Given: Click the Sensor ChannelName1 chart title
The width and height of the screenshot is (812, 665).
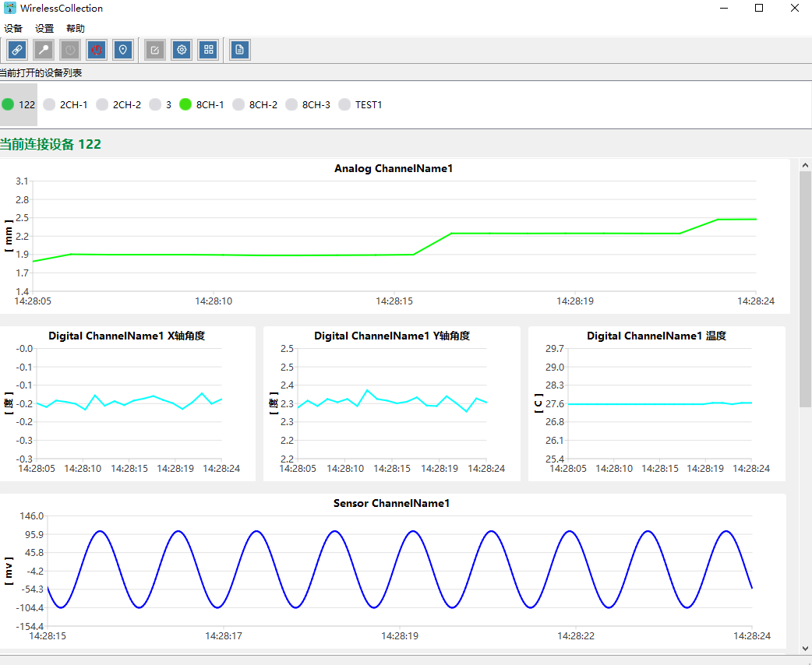Looking at the screenshot, I should pyautogui.click(x=391, y=503).
